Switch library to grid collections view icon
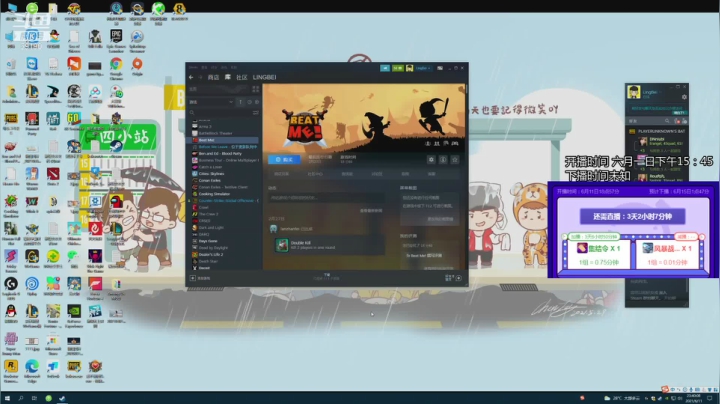Screen dimensions: 720x404 coord(255,89)
